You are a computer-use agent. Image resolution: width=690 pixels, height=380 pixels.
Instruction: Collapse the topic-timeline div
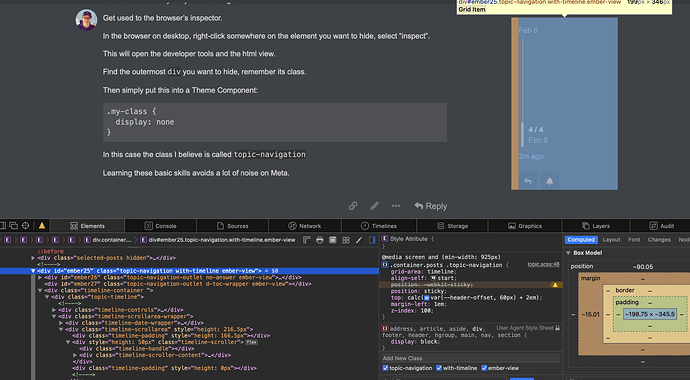[47, 297]
